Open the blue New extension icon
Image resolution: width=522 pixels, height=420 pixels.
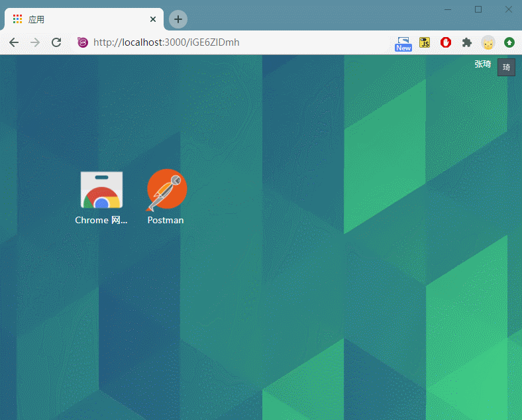pyautogui.click(x=403, y=44)
